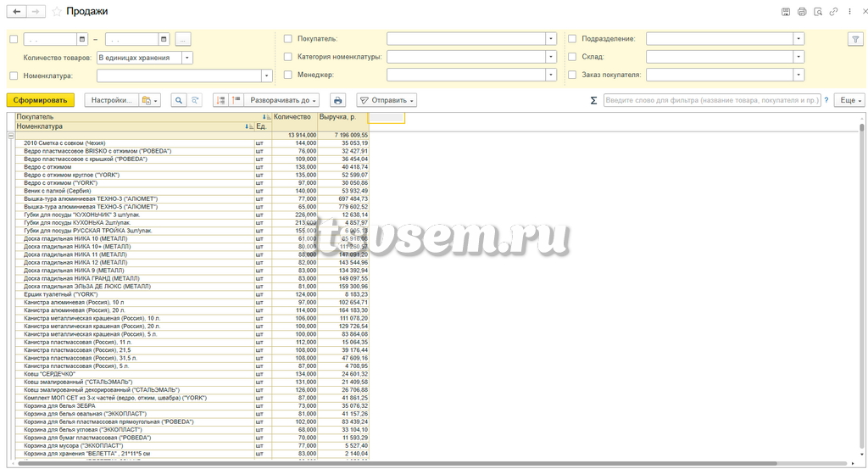The width and height of the screenshot is (868, 469).
Task: Click the Сформировать button
Action: coord(41,100)
